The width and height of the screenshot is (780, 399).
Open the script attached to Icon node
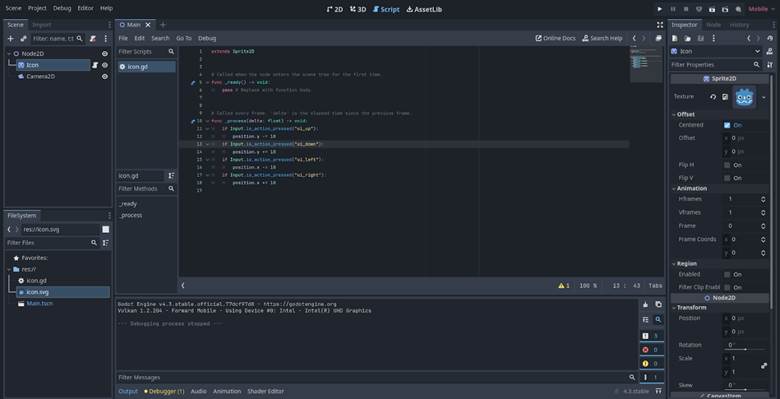tap(95, 65)
